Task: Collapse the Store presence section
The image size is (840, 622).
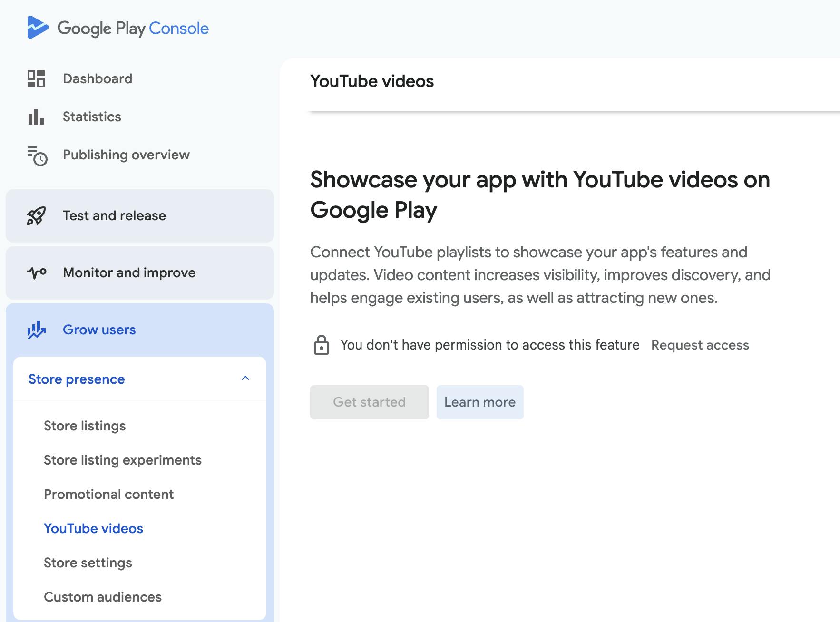Action: pos(246,379)
